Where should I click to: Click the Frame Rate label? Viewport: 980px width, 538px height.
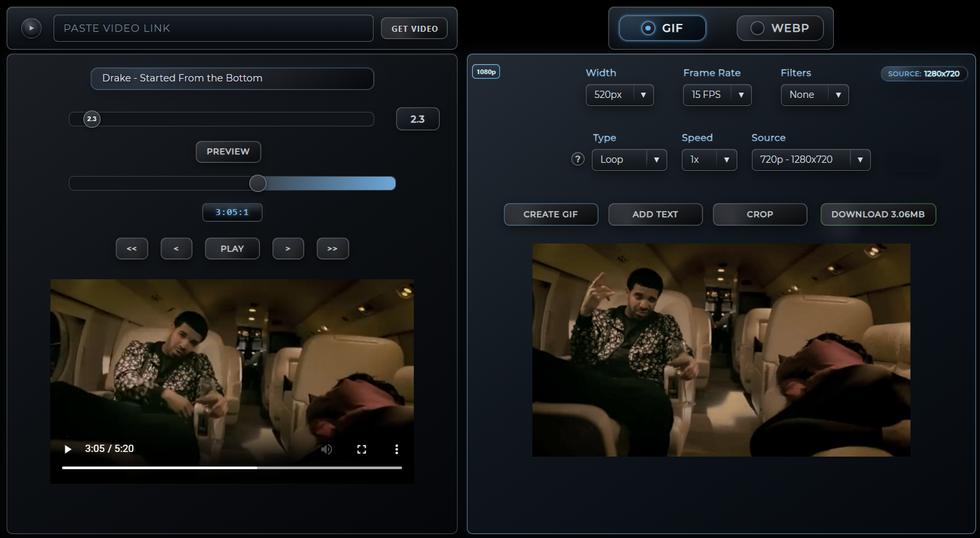712,73
